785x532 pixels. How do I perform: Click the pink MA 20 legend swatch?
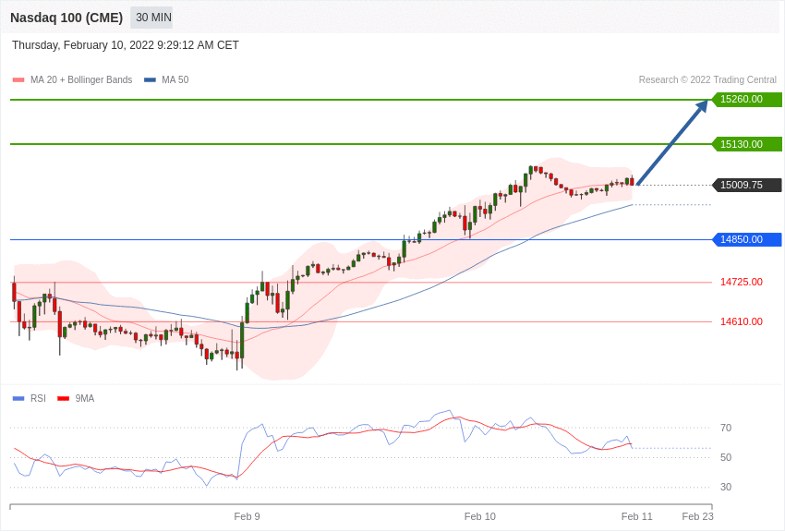(18, 80)
